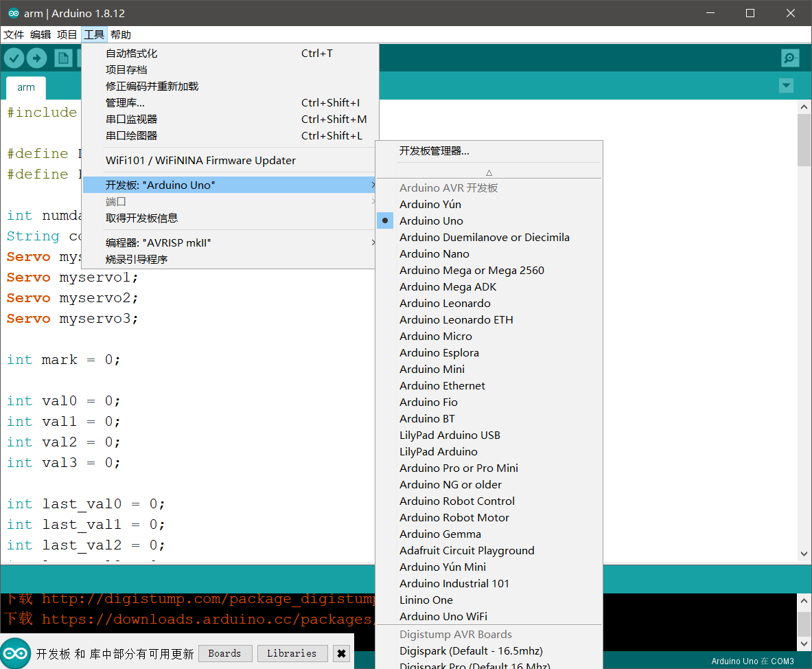The image size is (812, 669).
Task: Expand the 端口 submenu
Action: pos(229,201)
